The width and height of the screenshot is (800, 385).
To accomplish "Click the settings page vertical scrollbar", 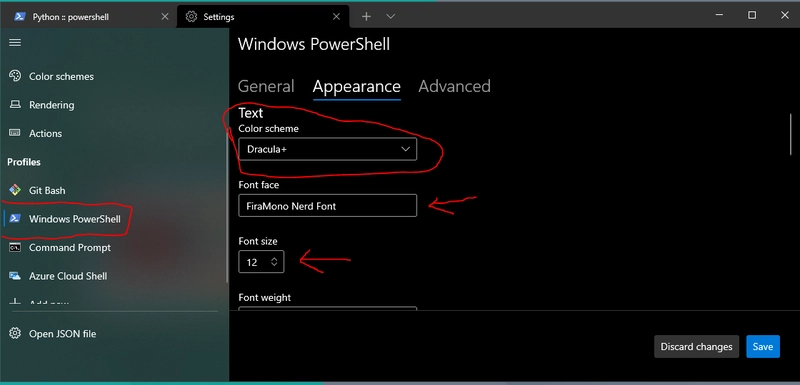I will coord(791,134).
